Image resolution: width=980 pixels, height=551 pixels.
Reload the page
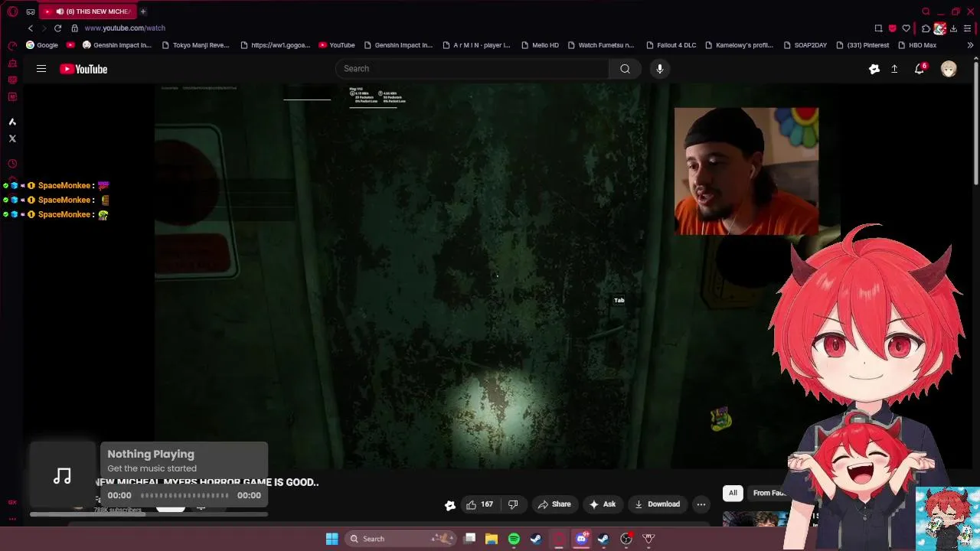[x=57, y=28]
